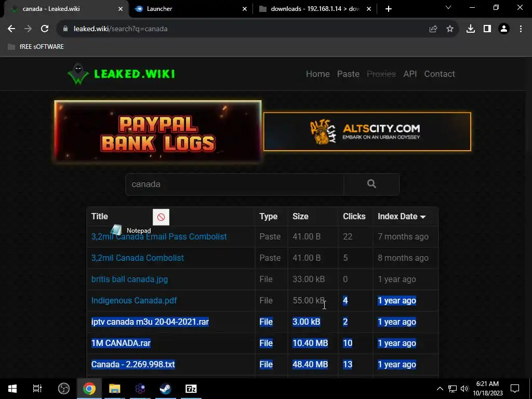Open 3,2mil Canada Email Pass Combolist link
532x399 pixels.
coord(159,236)
